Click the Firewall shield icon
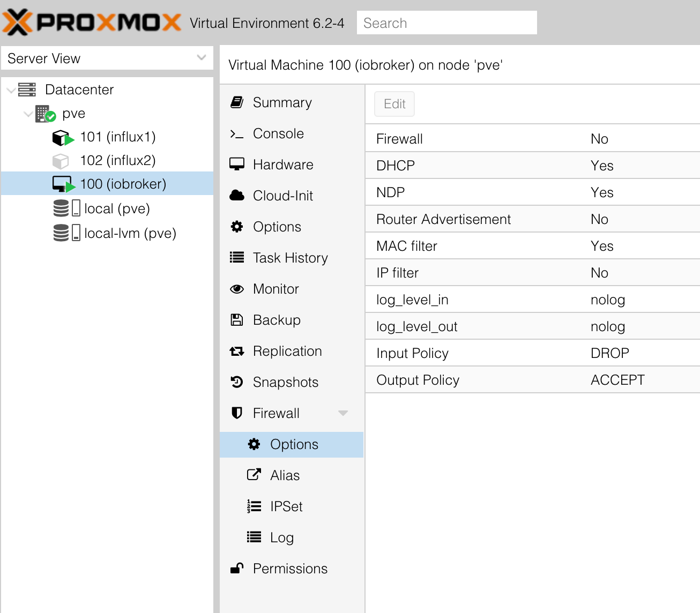The width and height of the screenshot is (700, 613). point(237,413)
